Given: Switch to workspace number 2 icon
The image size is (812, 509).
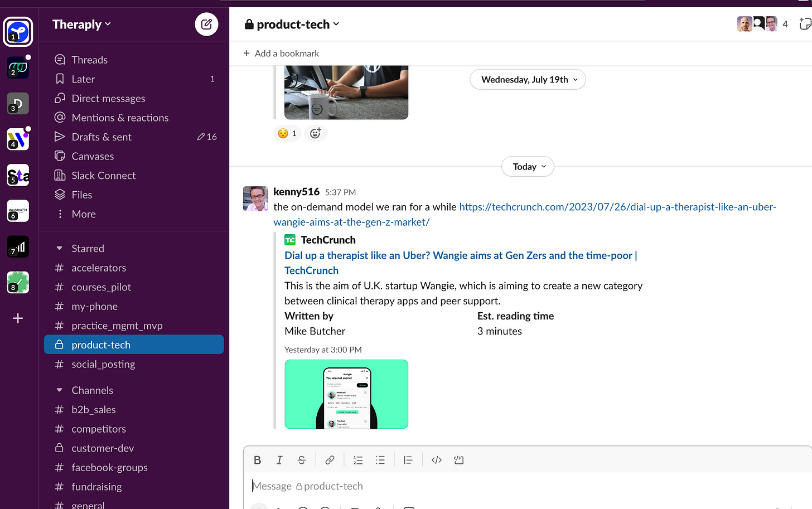Looking at the screenshot, I should [x=18, y=67].
